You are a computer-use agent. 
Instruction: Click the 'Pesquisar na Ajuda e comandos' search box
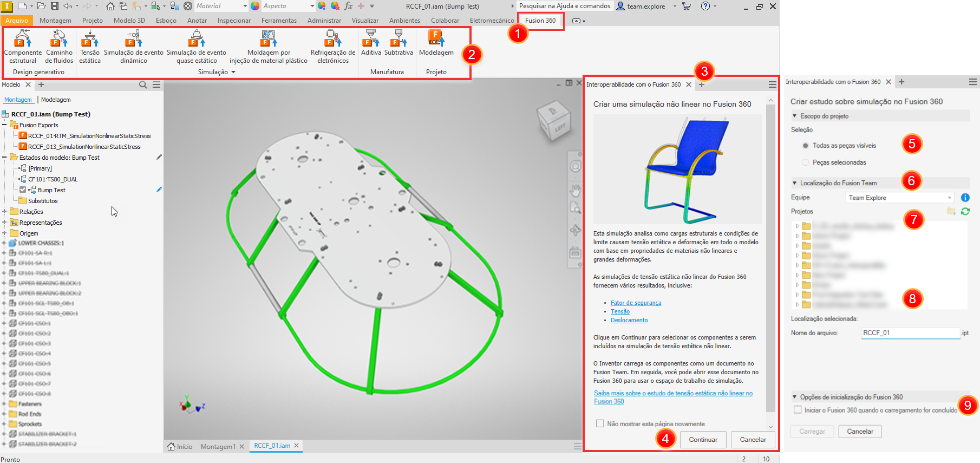(565, 6)
